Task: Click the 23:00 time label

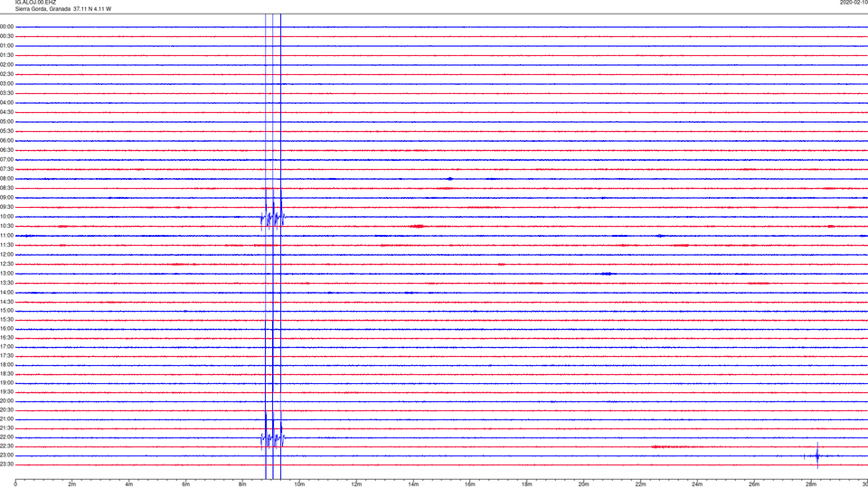Action: pos(6,455)
